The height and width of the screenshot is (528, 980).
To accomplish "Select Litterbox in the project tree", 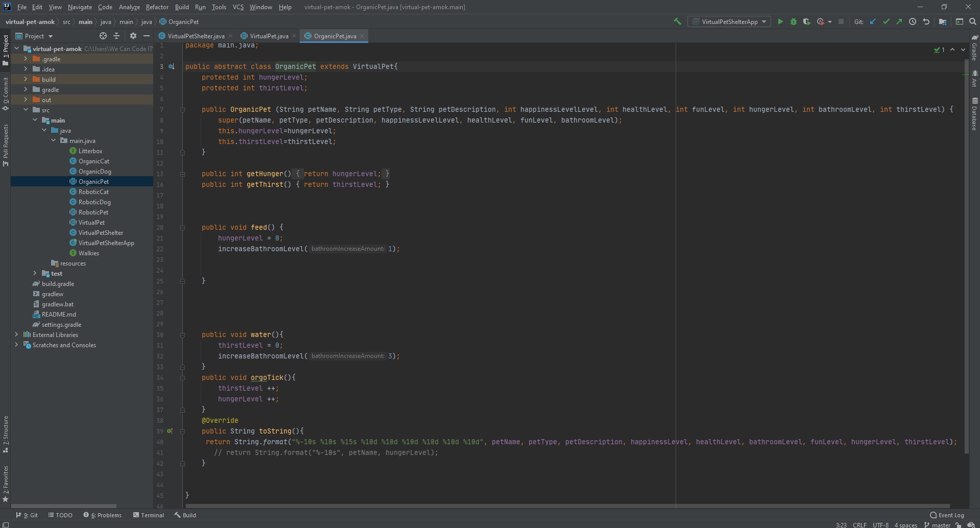I will [x=90, y=151].
